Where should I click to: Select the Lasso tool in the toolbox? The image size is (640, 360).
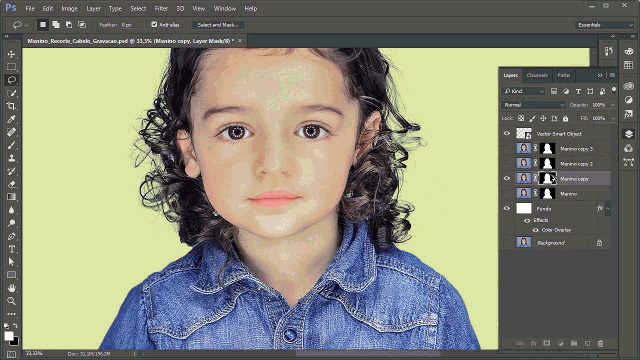click(x=11, y=80)
